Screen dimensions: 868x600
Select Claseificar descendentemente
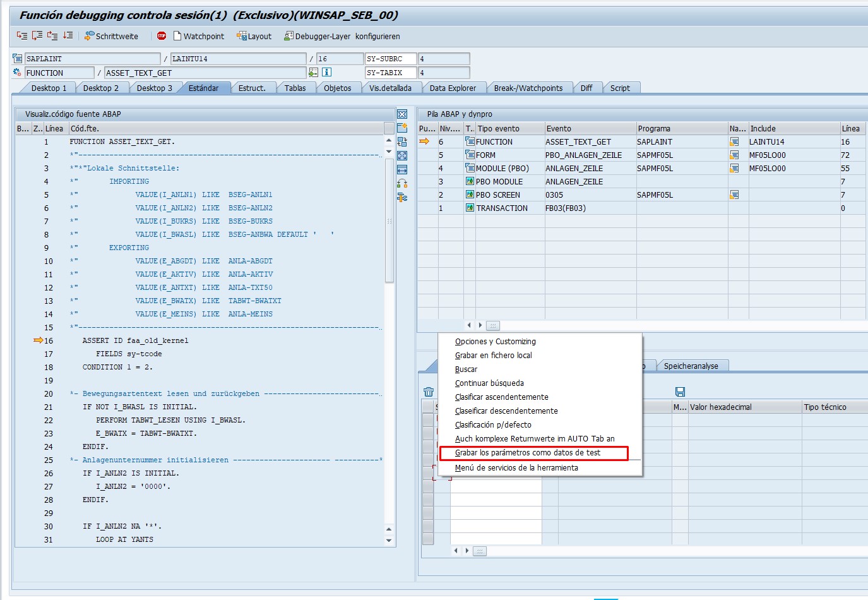(x=507, y=411)
